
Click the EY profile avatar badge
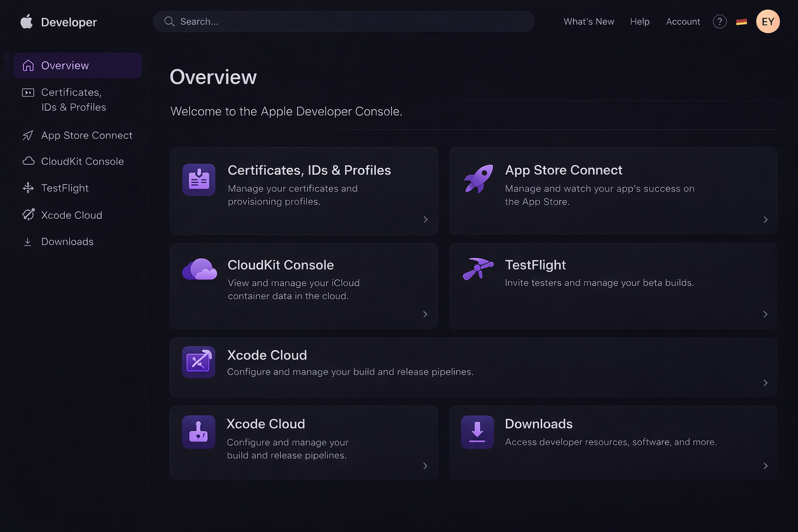click(x=768, y=21)
